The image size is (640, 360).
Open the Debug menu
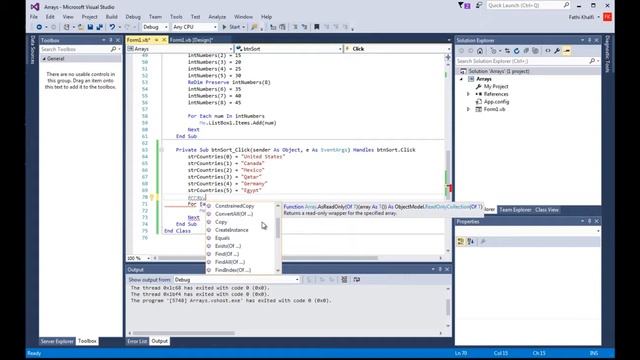(x=133, y=17)
